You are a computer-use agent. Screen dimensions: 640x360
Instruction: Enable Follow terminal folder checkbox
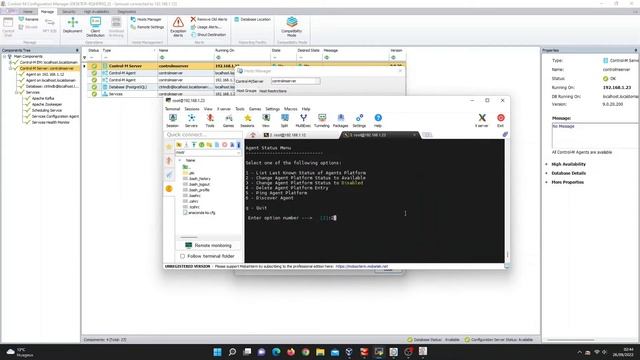(x=182, y=256)
